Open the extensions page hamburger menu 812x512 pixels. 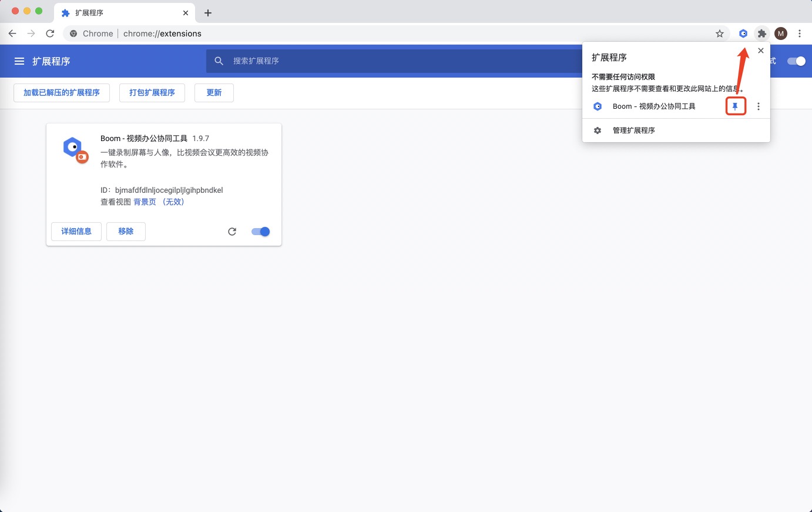[x=19, y=61]
